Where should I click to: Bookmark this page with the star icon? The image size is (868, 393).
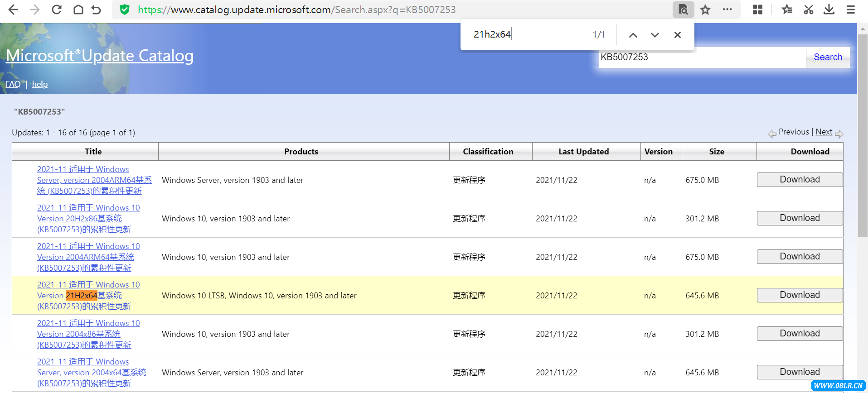pos(705,10)
